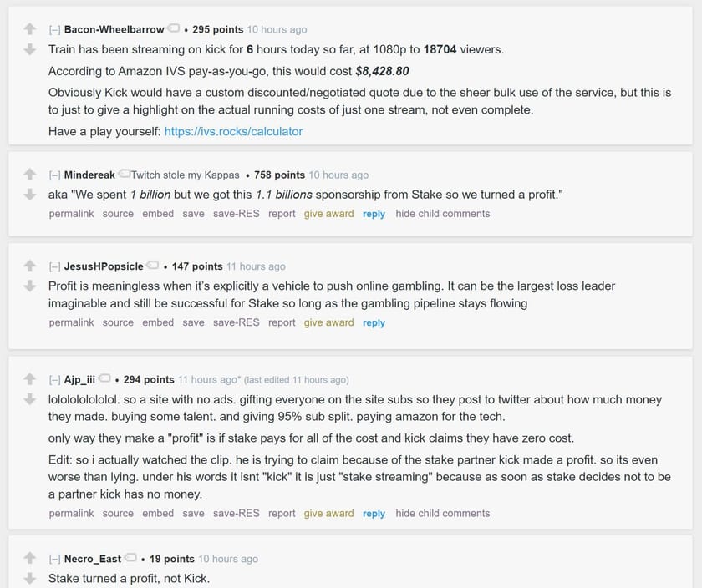Collapse Bacon-Wheelbarrow's comment thread
The width and height of the screenshot is (702, 588).
[x=54, y=30]
